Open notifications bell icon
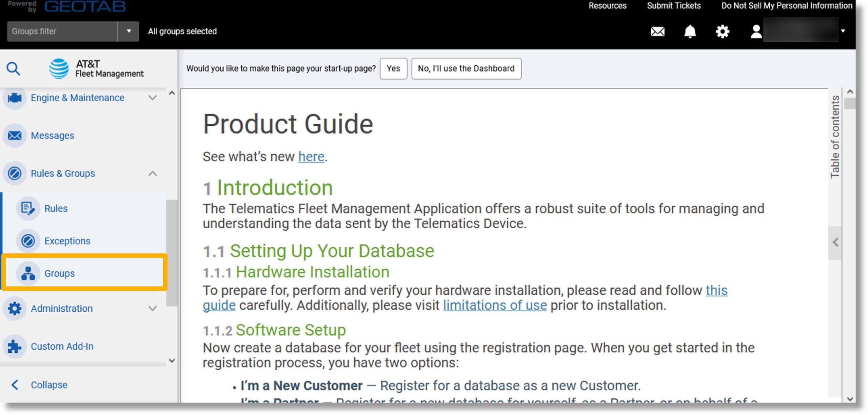 click(x=690, y=32)
